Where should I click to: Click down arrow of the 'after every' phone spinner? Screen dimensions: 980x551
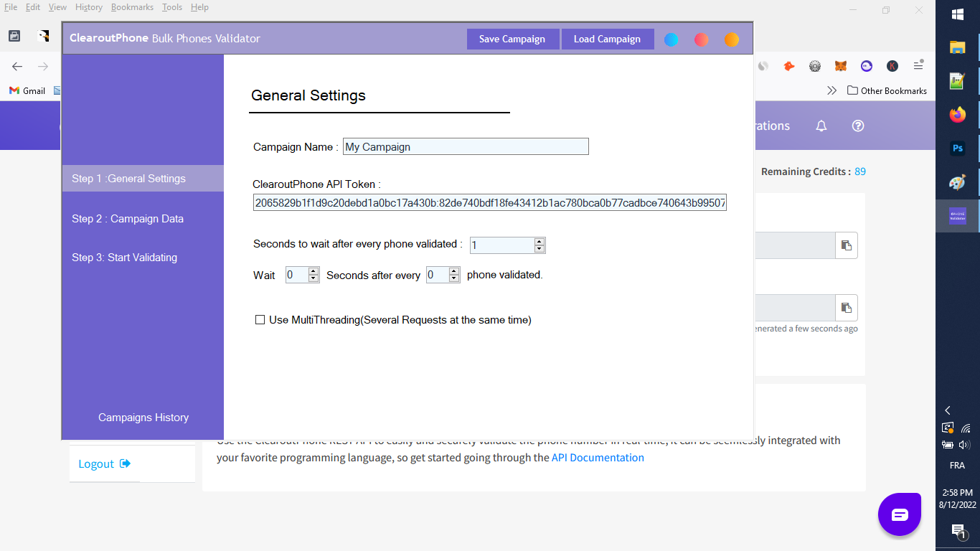[453, 278]
